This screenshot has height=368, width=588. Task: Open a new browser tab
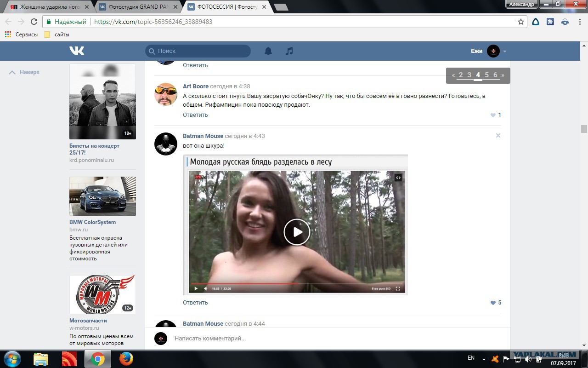click(x=281, y=7)
